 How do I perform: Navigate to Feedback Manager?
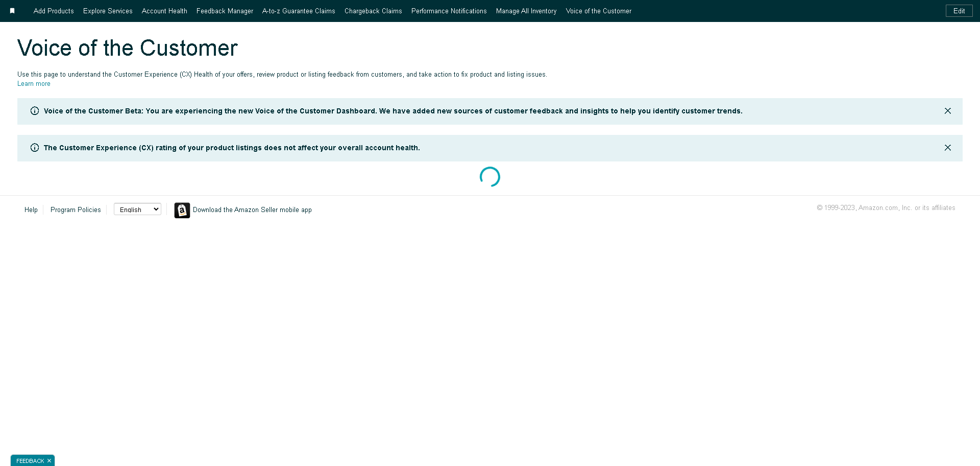click(x=225, y=11)
